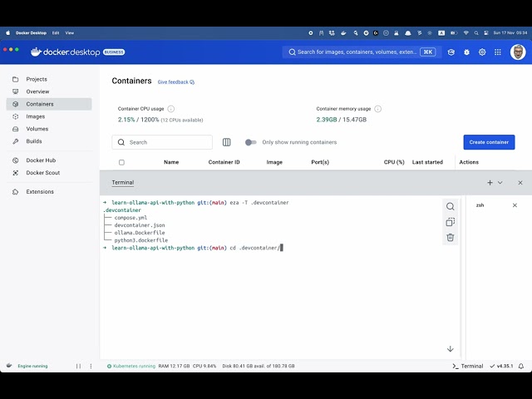Click the Docker Scout icon
The image size is (532, 399).
15,173
